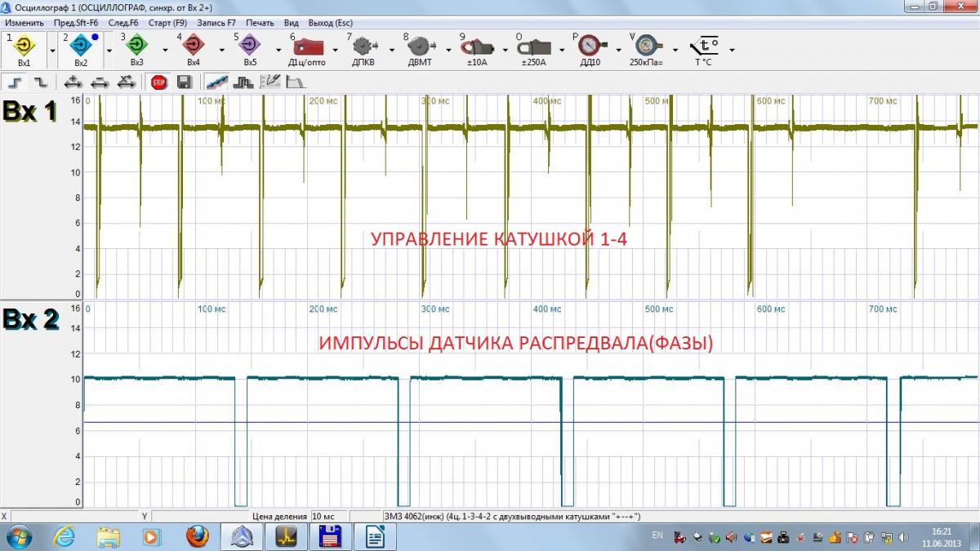Viewport: 980px width, 551px height.
Task: Enable rising edge trigger mode
Action: click(x=16, y=82)
